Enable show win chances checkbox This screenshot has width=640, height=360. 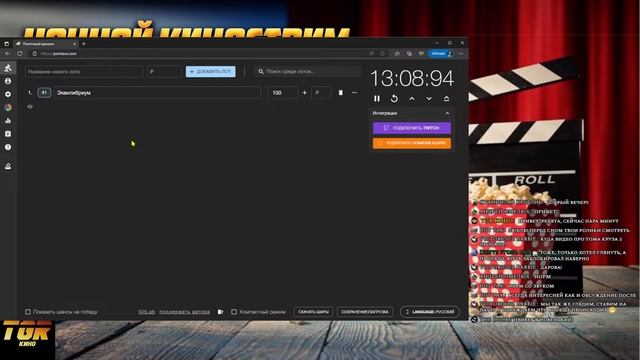[28, 312]
